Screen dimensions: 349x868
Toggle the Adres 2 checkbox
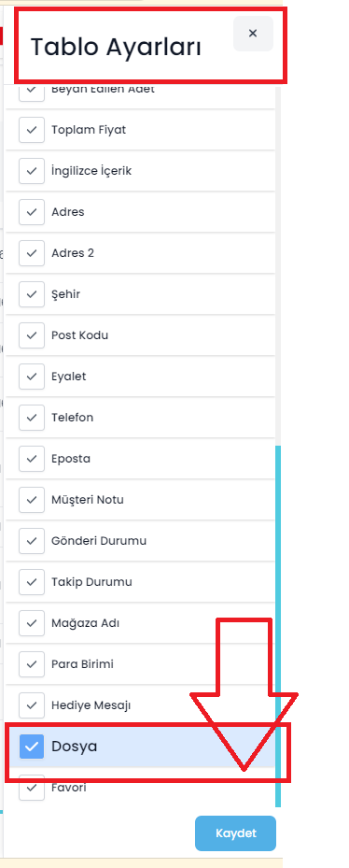(32, 253)
